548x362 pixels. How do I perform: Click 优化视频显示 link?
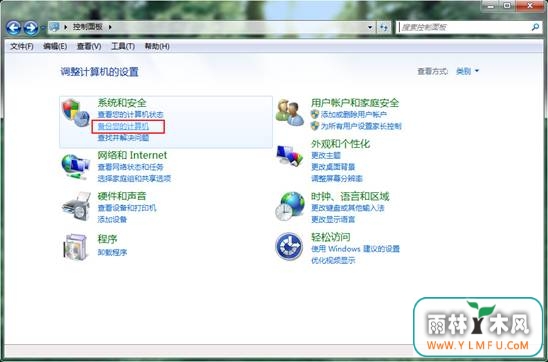(333, 260)
